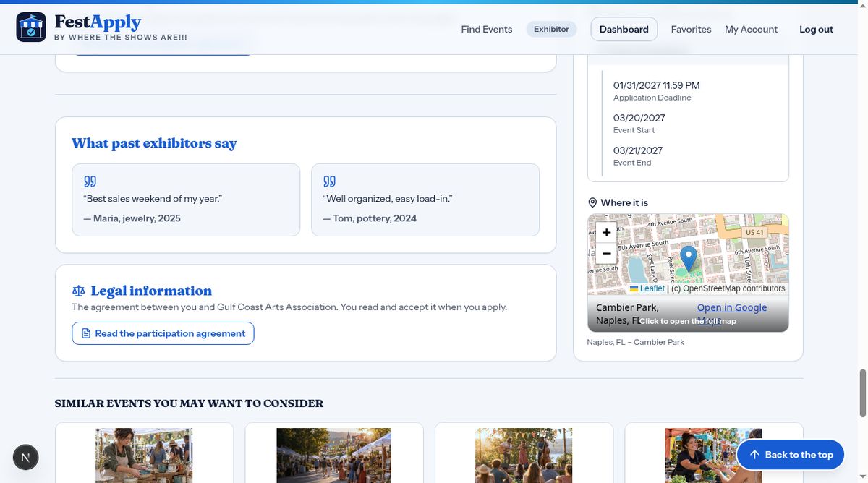Click the FestApply brand name

(x=98, y=22)
